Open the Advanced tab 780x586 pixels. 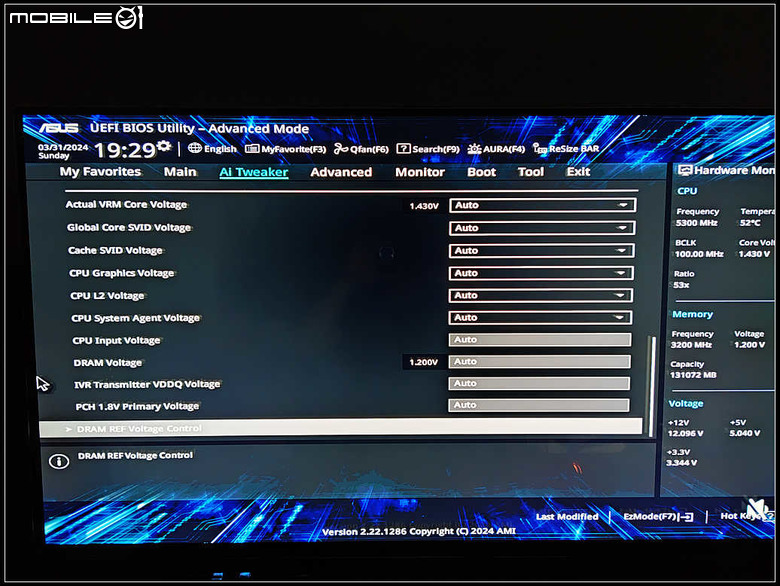pyautogui.click(x=341, y=172)
